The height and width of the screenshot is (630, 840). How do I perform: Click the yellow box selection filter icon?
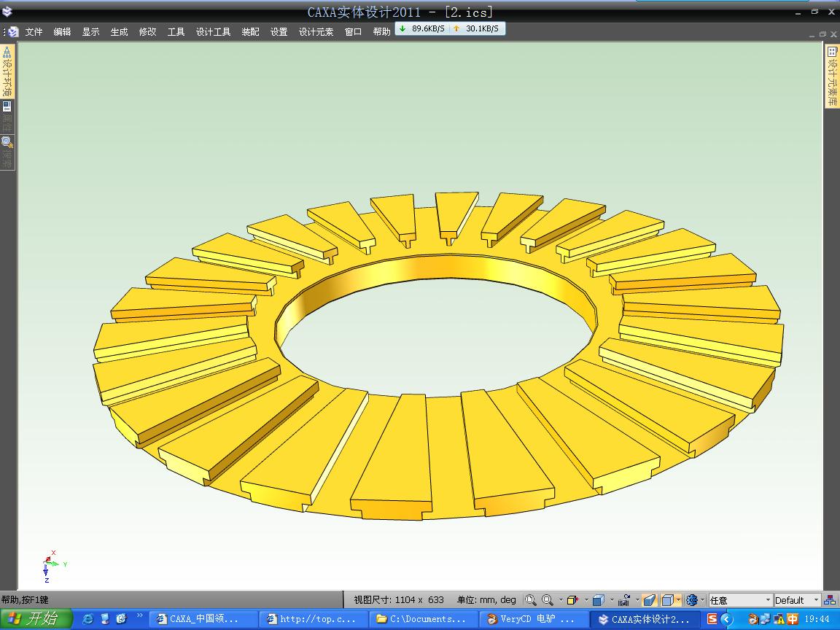572,600
